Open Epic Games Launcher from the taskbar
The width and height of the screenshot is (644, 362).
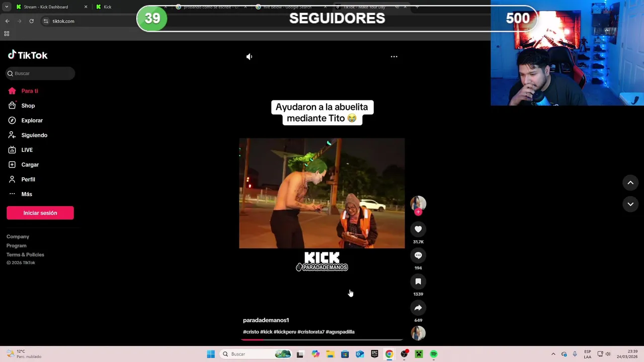pos(374,354)
